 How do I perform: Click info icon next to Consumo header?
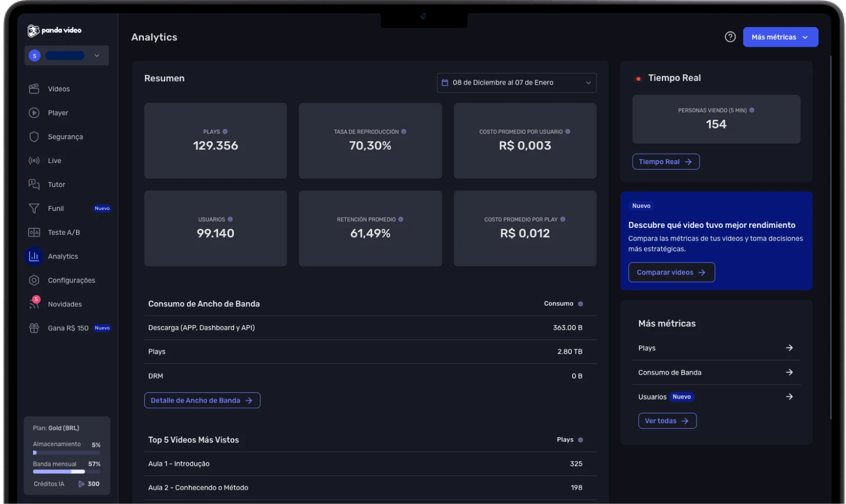point(580,304)
